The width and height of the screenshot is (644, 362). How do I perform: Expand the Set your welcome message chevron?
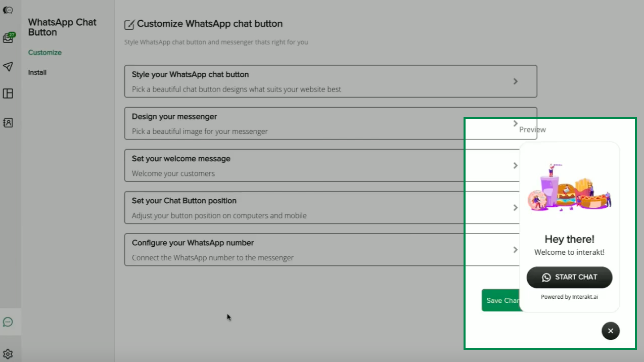tap(516, 165)
